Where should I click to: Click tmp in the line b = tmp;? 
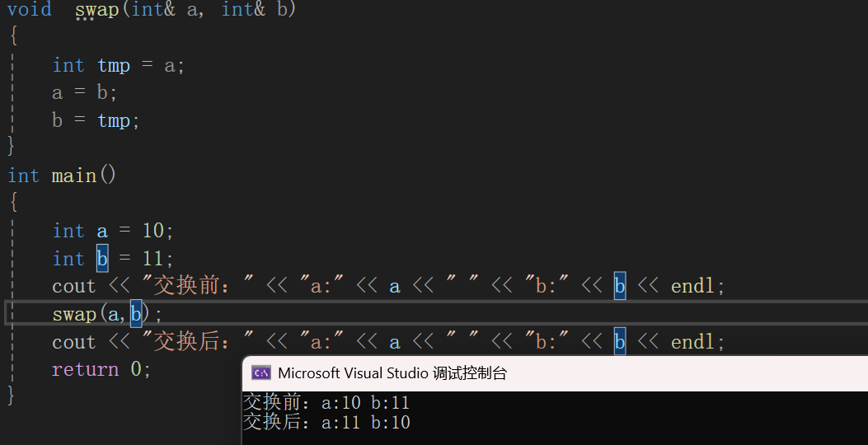(114, 120)
